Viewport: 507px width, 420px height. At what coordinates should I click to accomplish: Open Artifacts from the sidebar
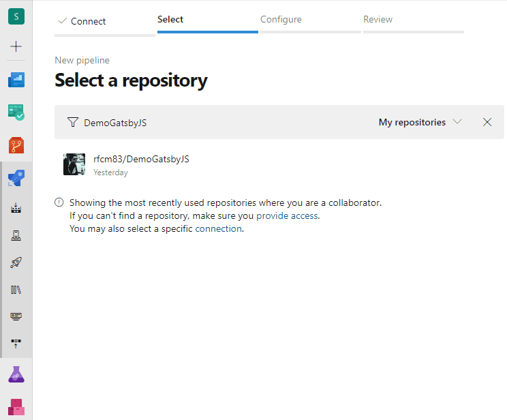[16, 407]
